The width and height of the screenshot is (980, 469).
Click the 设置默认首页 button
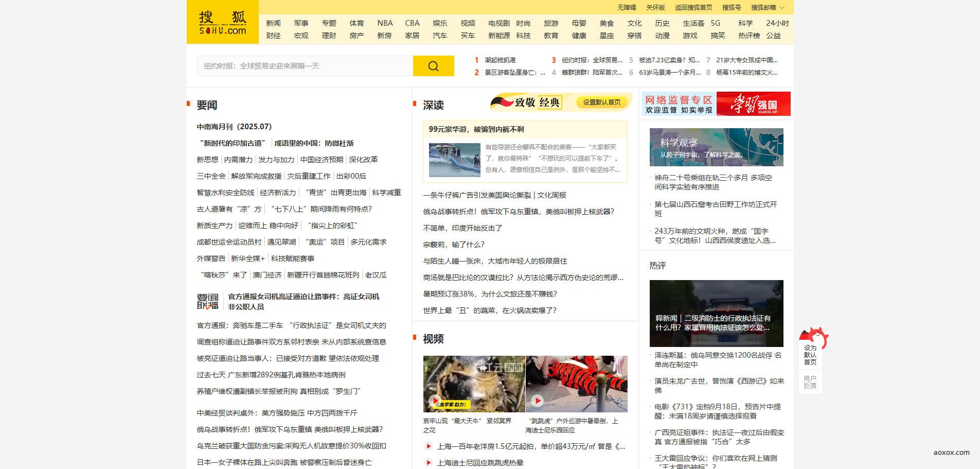601,102
